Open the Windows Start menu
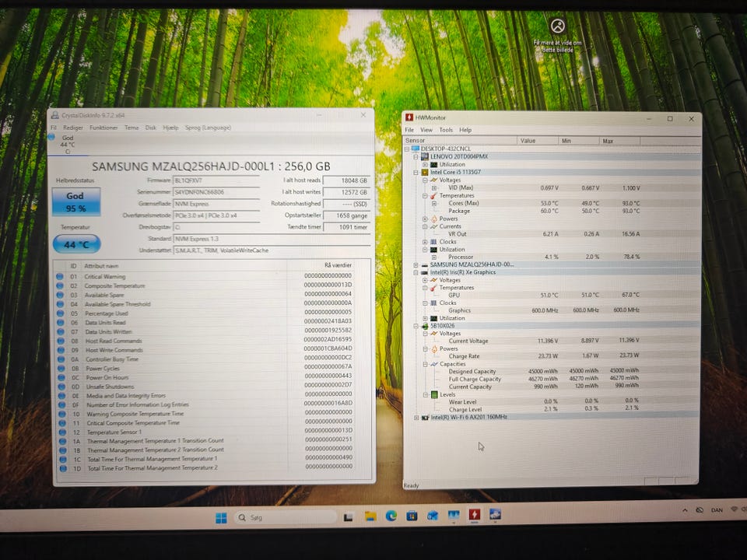This screenshot has height=560, width=747. [x=220, y=517]
